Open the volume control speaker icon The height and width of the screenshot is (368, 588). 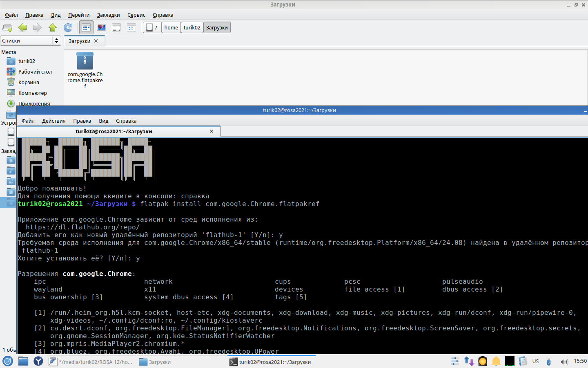pos(564,362)
